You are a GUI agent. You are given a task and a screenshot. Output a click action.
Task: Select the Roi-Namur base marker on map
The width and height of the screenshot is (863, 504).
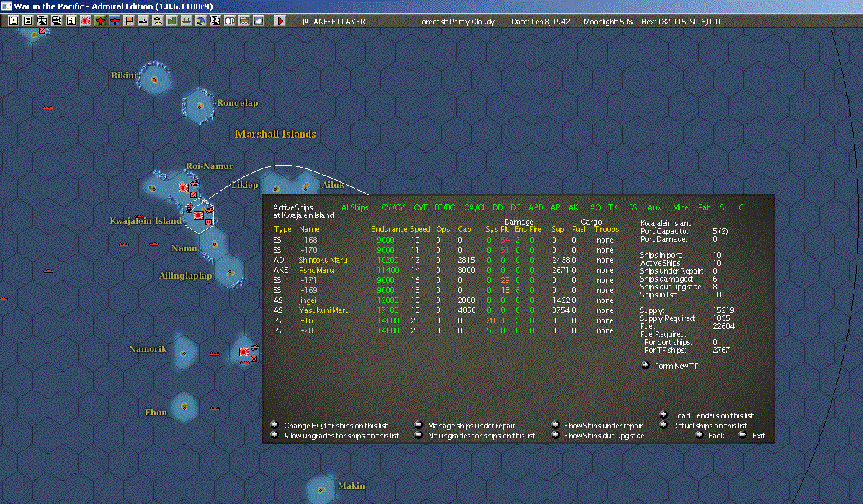(184, 188)
